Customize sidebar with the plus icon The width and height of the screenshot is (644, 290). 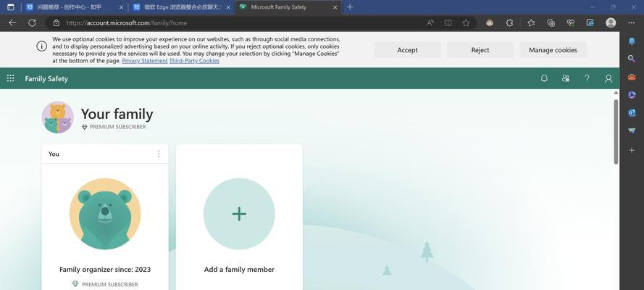click(x=632, y=150)
